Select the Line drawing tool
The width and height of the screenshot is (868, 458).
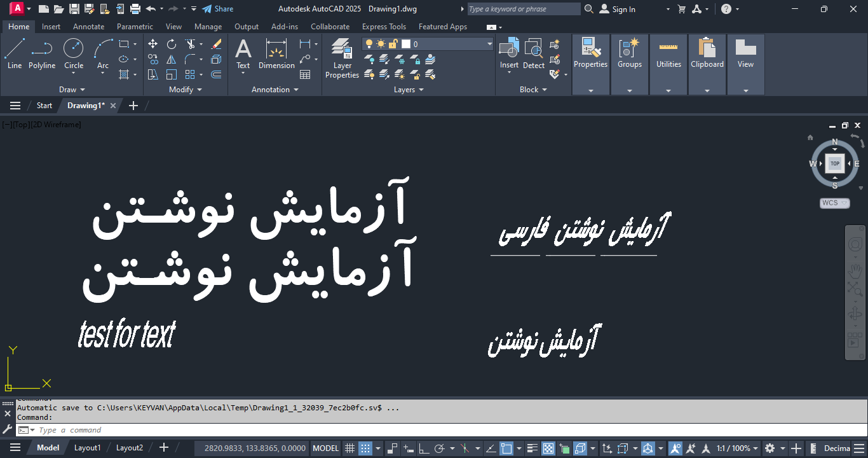[x=14, y=53]
